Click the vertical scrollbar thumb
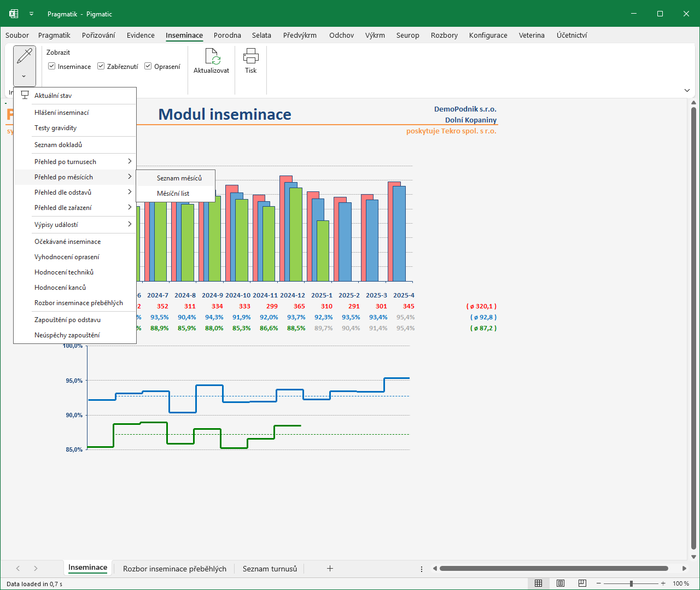 tap(693, 329)
